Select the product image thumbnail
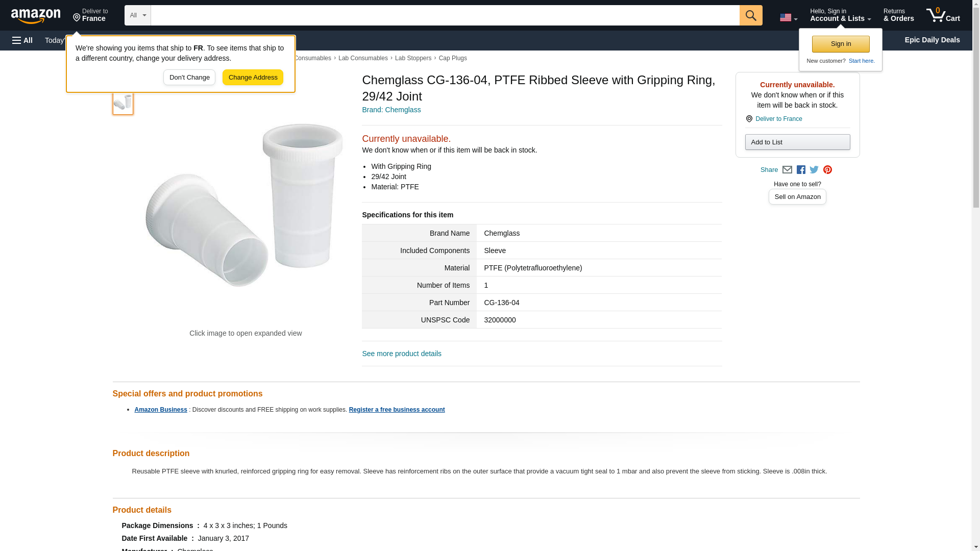This screenshot has height=551, width=980. pos(123,103)
